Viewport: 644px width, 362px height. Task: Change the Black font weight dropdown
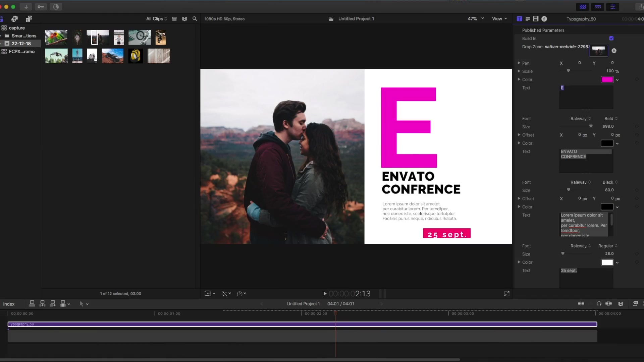(610, 182)
